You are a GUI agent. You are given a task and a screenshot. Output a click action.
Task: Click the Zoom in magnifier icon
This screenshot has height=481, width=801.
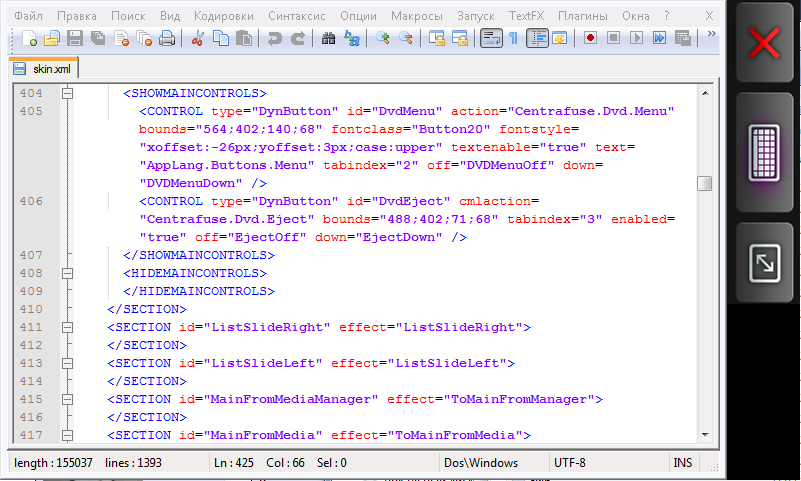tap(382, 38)
